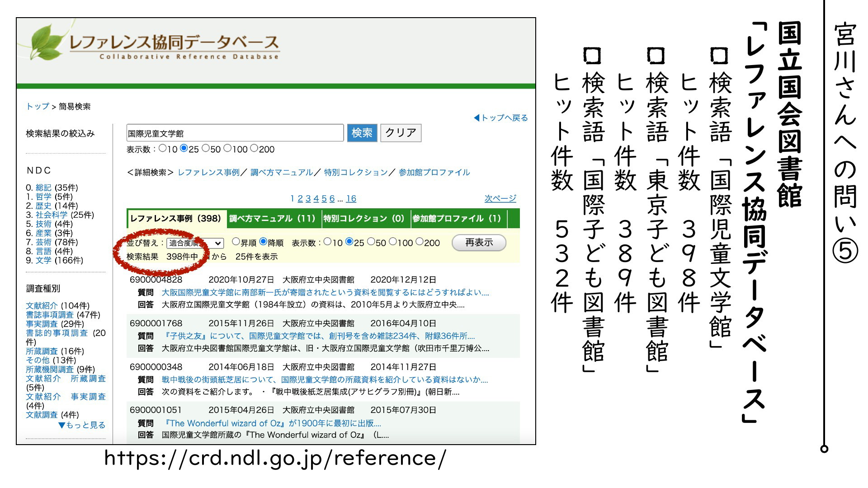Filter by NDC 技術 (4件)

click(43, 224)
